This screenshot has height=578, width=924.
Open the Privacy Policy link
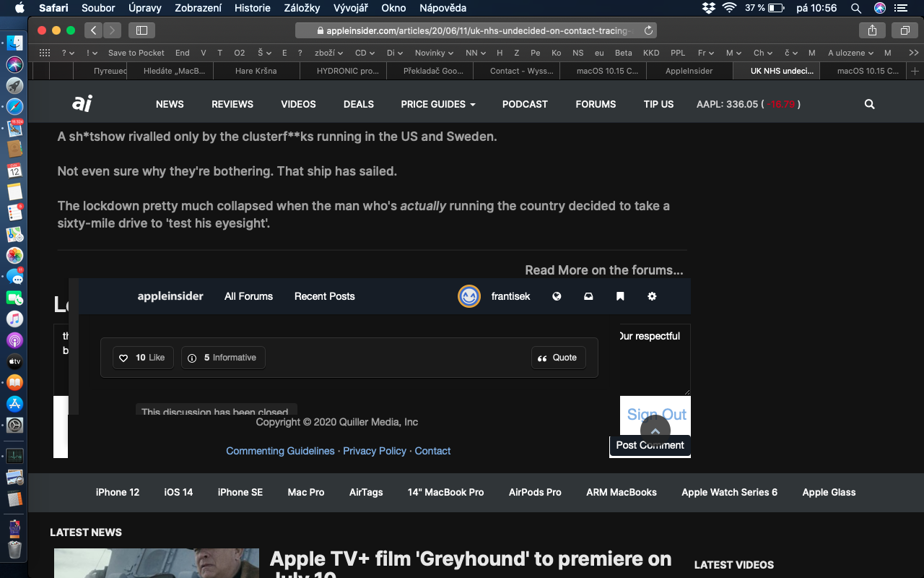coord(375,451)
